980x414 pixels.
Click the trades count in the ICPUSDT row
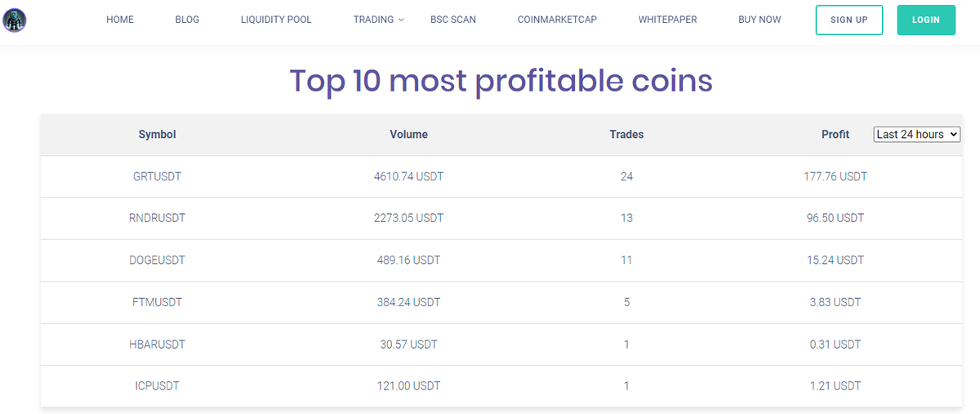click(626, 386)
